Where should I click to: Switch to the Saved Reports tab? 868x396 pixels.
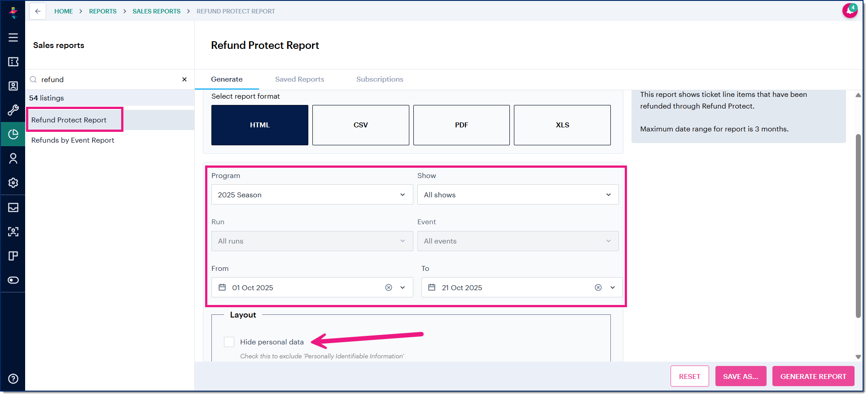point(299,79)
